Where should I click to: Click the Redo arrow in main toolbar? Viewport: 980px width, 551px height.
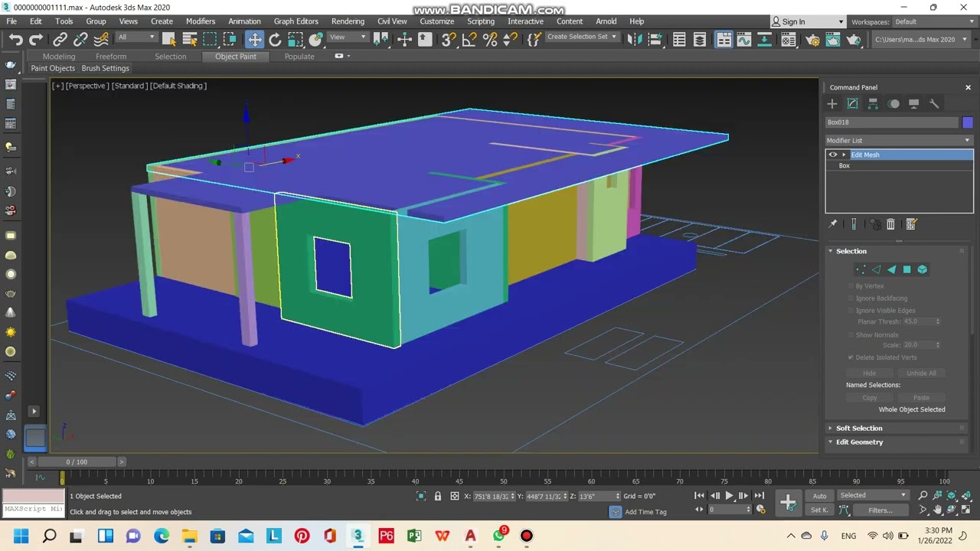36,40
